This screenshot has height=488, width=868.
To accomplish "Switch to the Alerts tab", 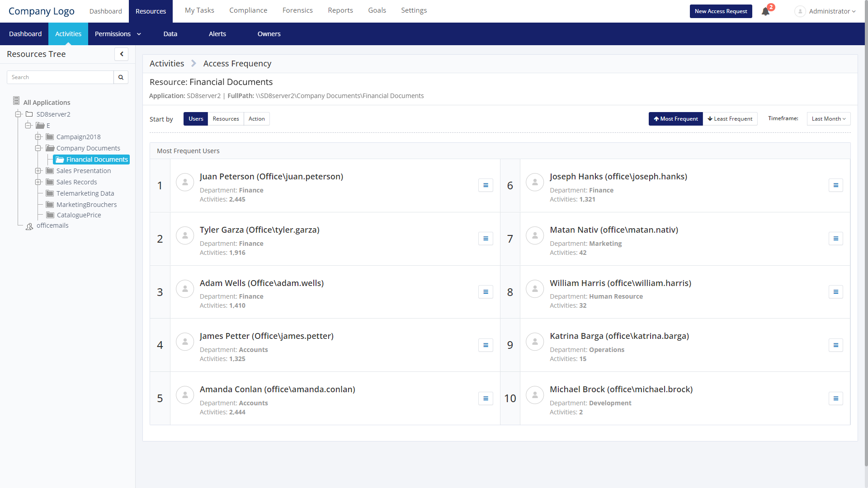I will pos(217,34).
